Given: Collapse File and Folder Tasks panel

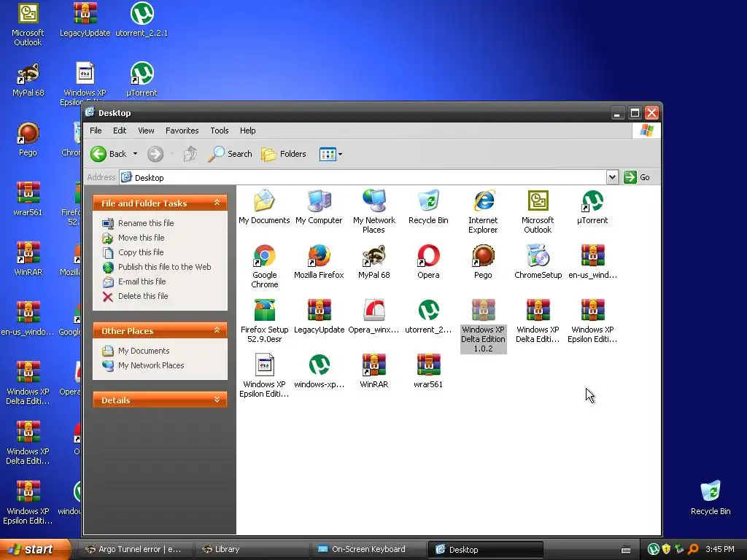Looking at the screenshot, I should click(x=217, y=203).
